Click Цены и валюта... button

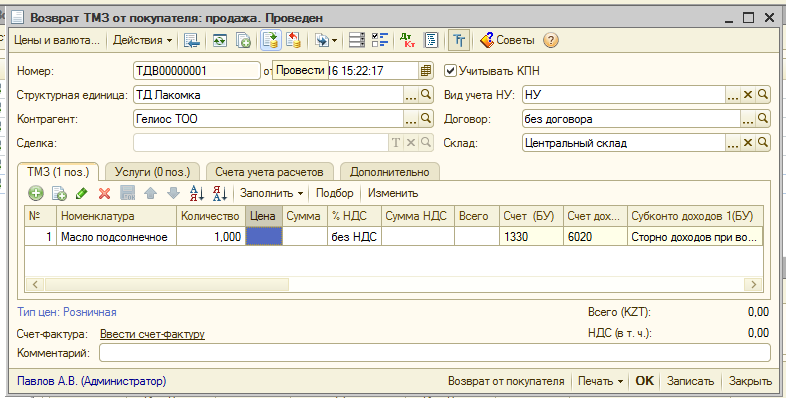pos(57,40)
